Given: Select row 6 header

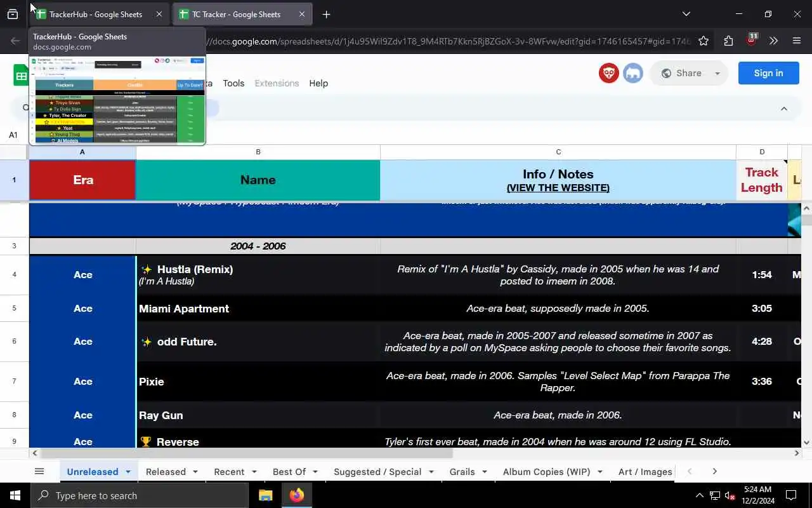Looking at the screenshot, I should [x=14, y=341].
